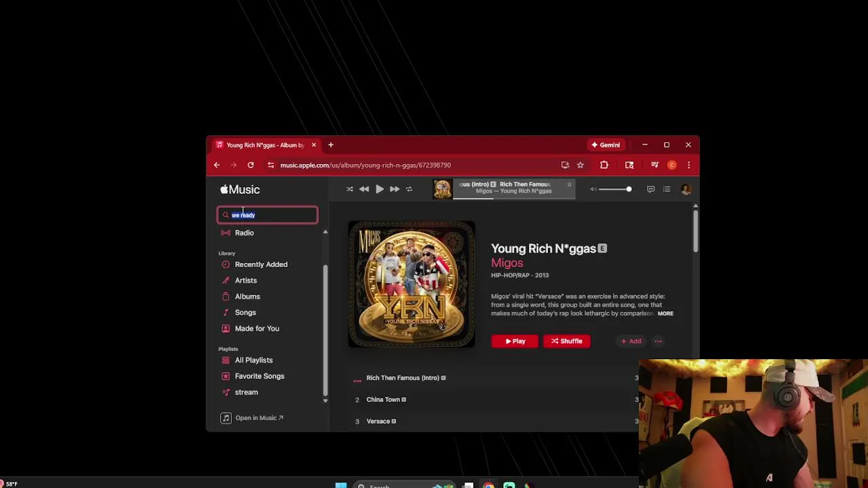Click the address bar URL
This screenshot has width=868, height=488.
pos(366,165)
